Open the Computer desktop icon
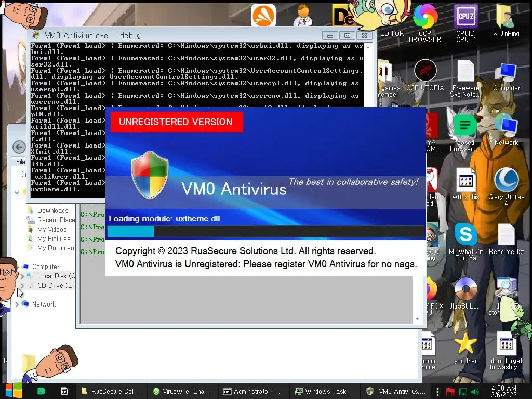The height and width of the screenshot is (399, 532). pos(506,76)
